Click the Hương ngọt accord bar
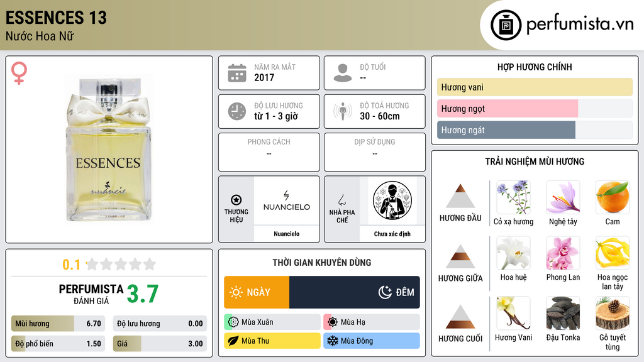Screen dimensions: 644x362 (535, 108)
